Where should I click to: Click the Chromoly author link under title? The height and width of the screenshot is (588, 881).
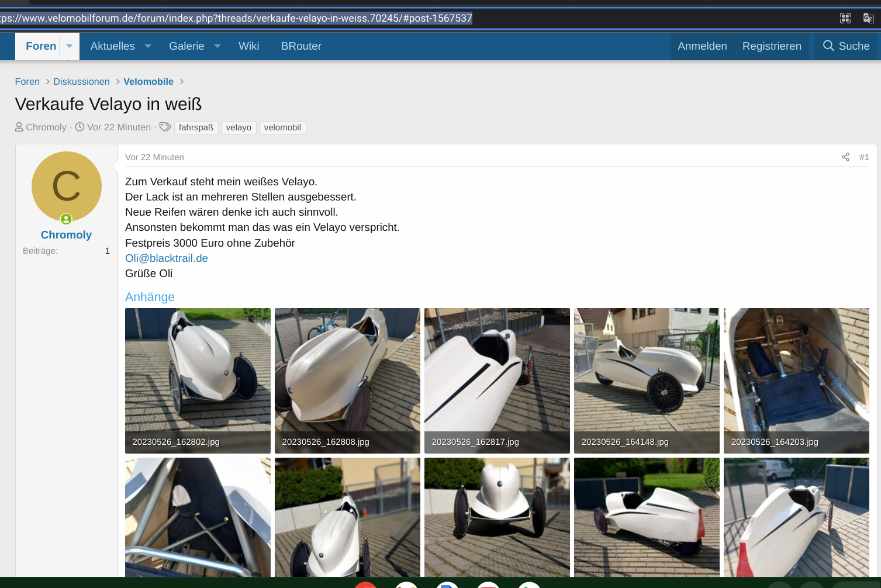pos(46,127)
